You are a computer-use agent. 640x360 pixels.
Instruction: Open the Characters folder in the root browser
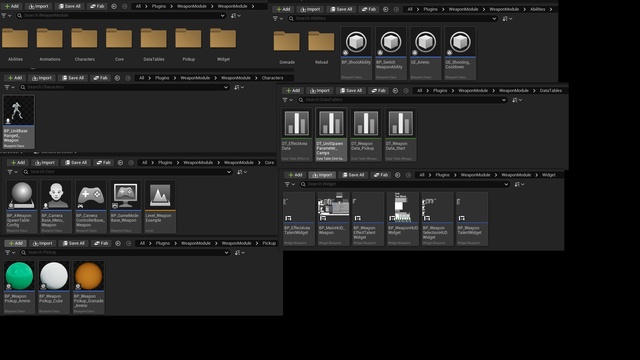tap(84, 44)
